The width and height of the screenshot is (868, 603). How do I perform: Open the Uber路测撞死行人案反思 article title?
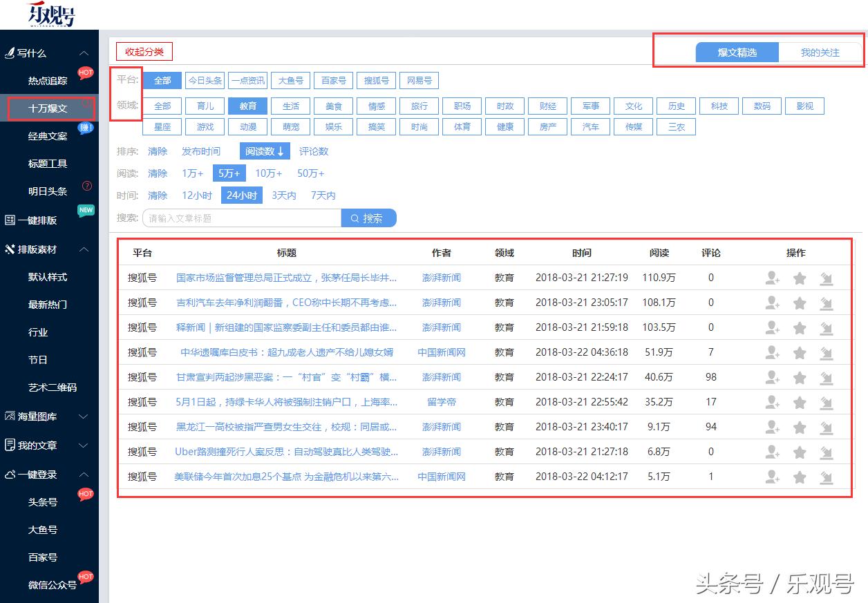pos(287,452)
